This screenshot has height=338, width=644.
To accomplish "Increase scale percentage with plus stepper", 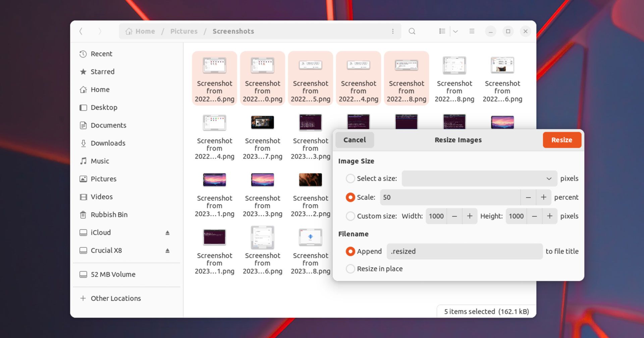I will point(543,197).
